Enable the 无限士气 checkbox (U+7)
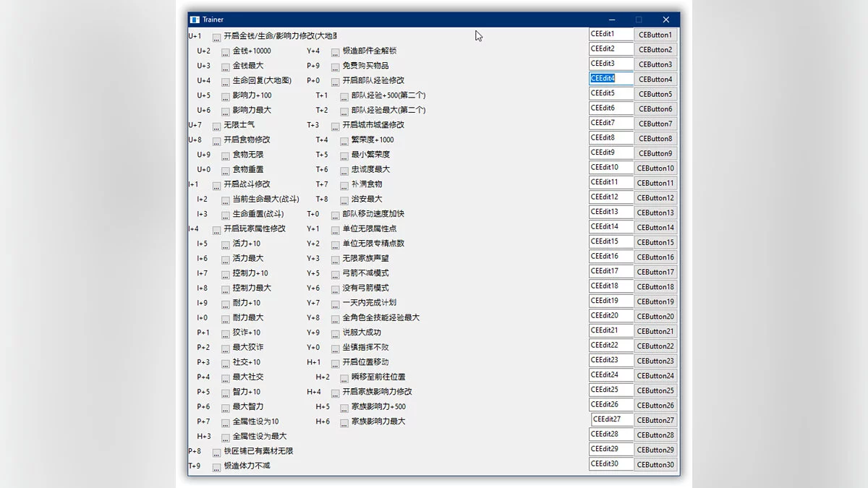 [217, 126]
